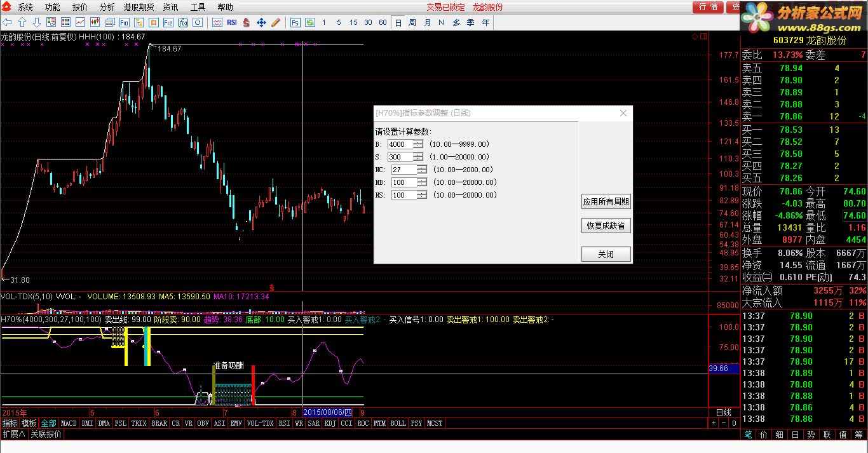Select the yearly 年 period
Screen dimensions: 868x453
[485, 22]
